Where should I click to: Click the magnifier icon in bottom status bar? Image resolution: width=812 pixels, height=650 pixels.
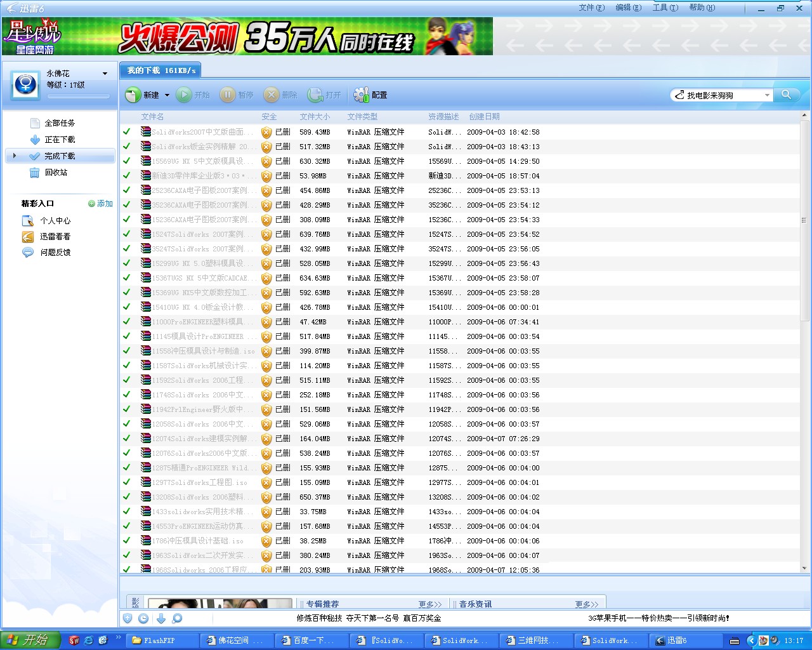click(x=177, y=618)
